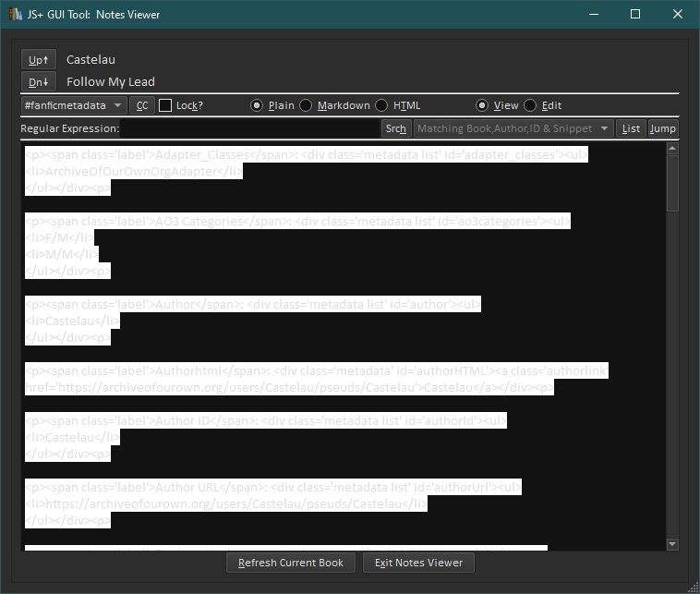Focus the Regular Expression input field
This screenshot has height=594, width=700.
pyautogui.click(x=250, y=128)
